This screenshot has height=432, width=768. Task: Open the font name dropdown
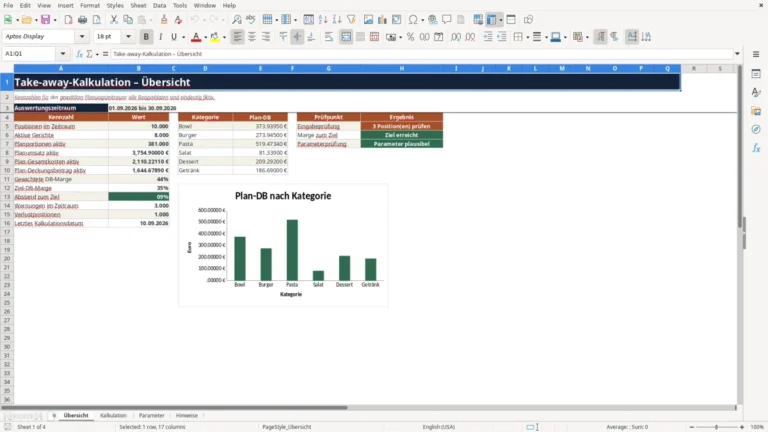(82, 36)
